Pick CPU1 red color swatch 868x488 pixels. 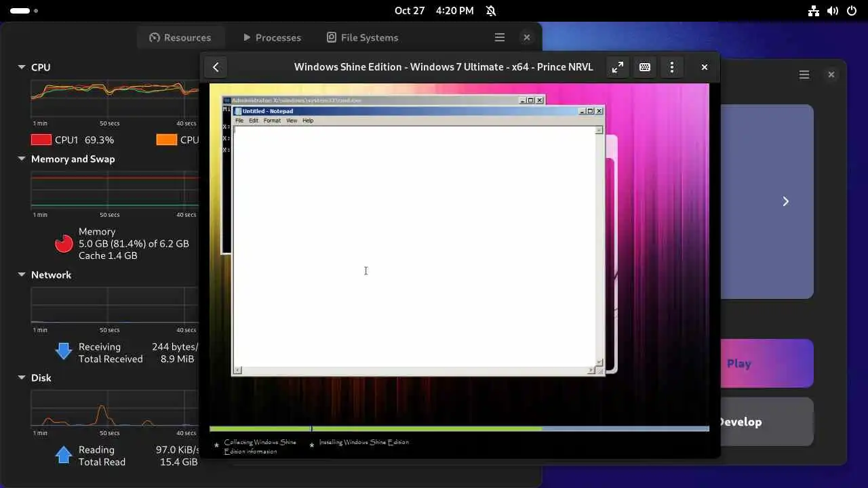click(x=41, y=140)
